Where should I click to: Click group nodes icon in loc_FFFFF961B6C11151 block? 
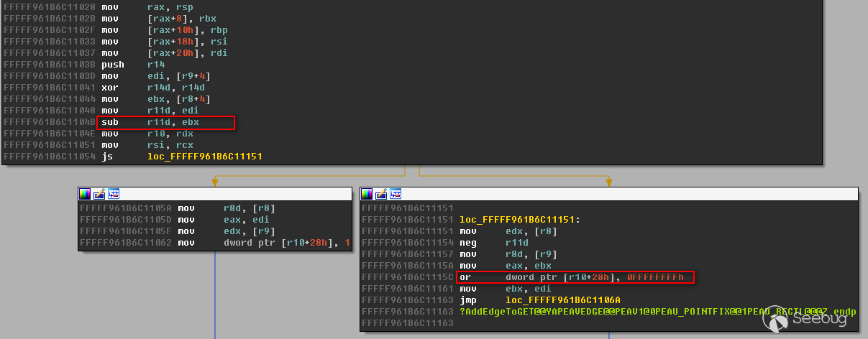coord(396,194)
